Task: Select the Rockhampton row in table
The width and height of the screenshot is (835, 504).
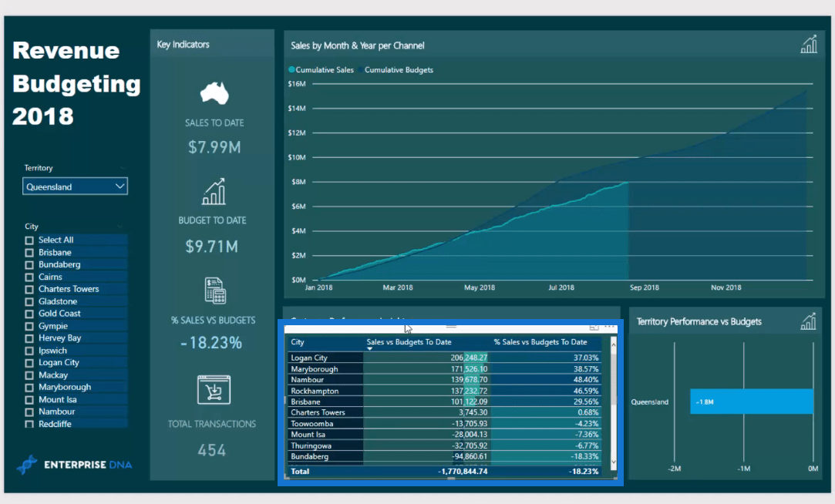Action: pyautogui.click(x=445, y=391)
